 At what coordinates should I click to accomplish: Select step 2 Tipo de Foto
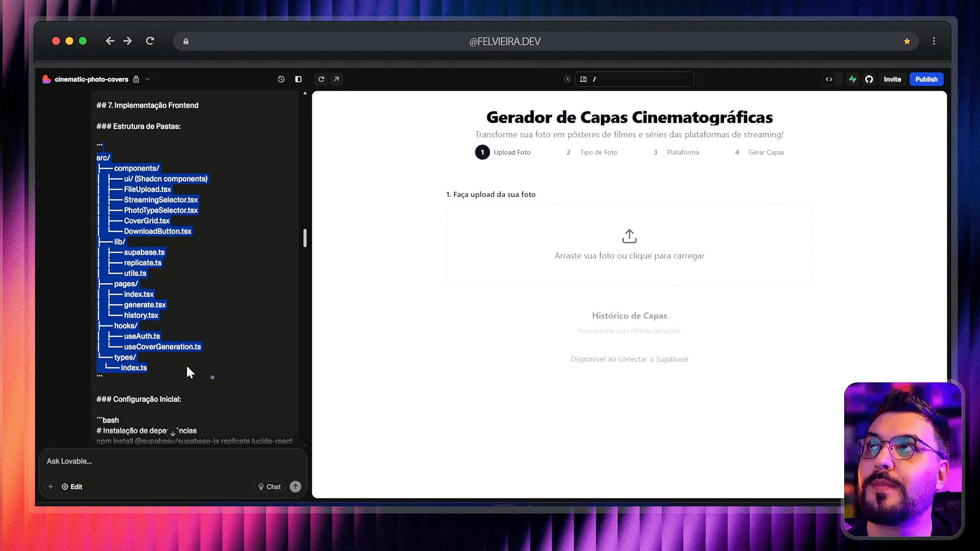(x=592, y=152)
